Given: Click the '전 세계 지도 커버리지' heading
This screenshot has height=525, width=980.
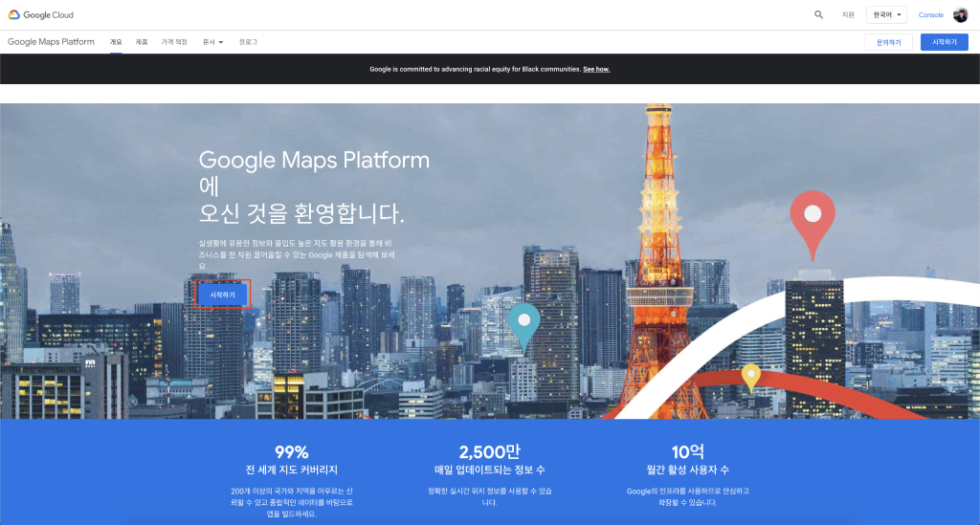Looking at the screenshot, I should [x=291, y=470].
